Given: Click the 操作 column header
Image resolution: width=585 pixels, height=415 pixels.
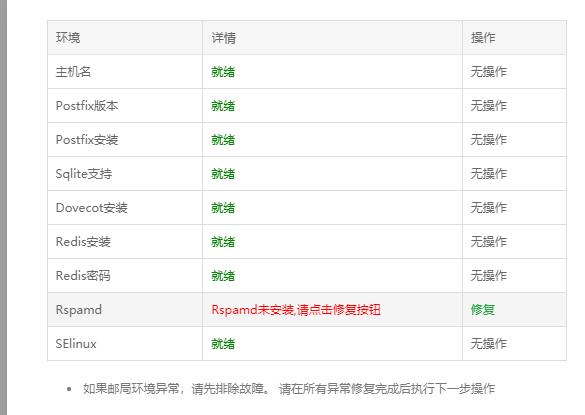Looking at the screenshot, I should click(483, 38).
